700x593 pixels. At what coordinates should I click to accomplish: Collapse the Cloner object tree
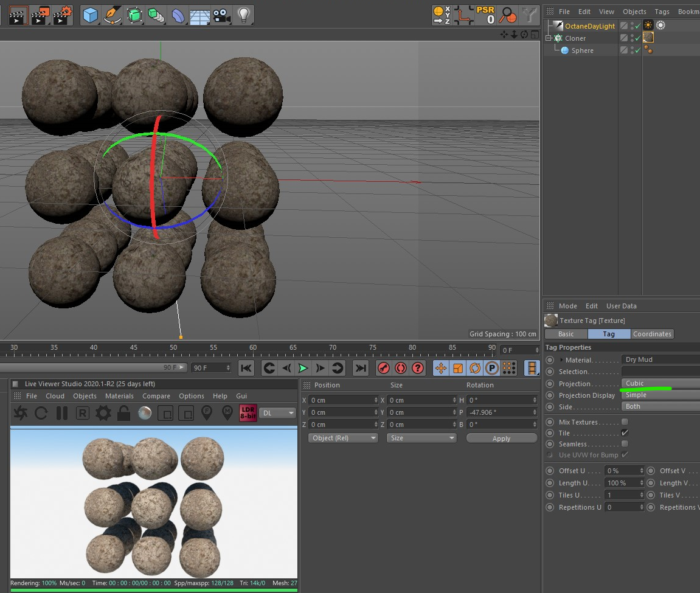[548, 38]
